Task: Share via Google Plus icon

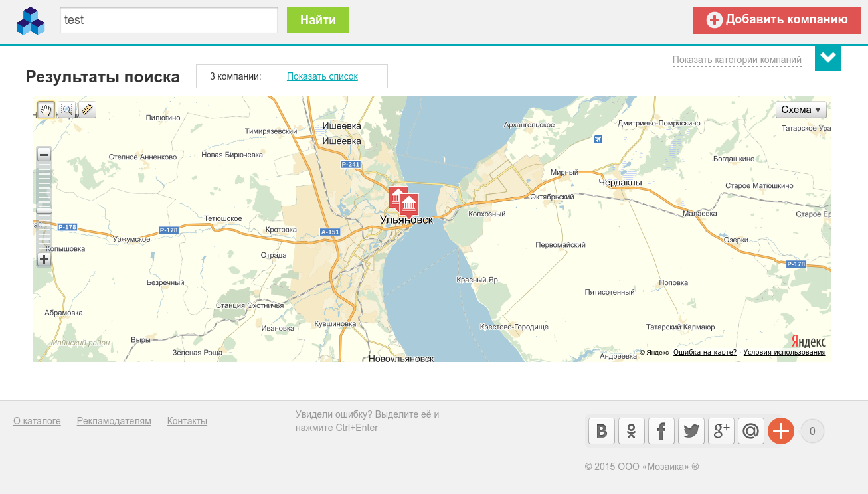Action: 721,431
